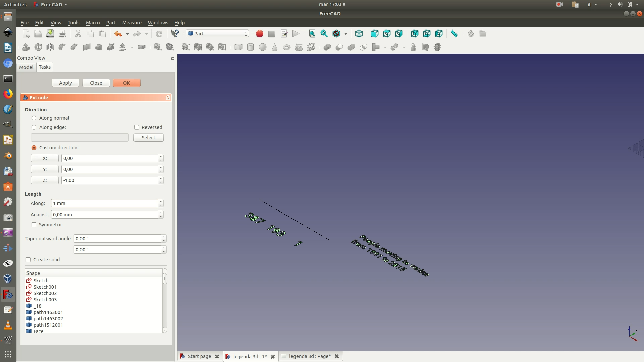Create a sphere primitive
This screenshot has width=644, height=362.
tap(263, 47)
